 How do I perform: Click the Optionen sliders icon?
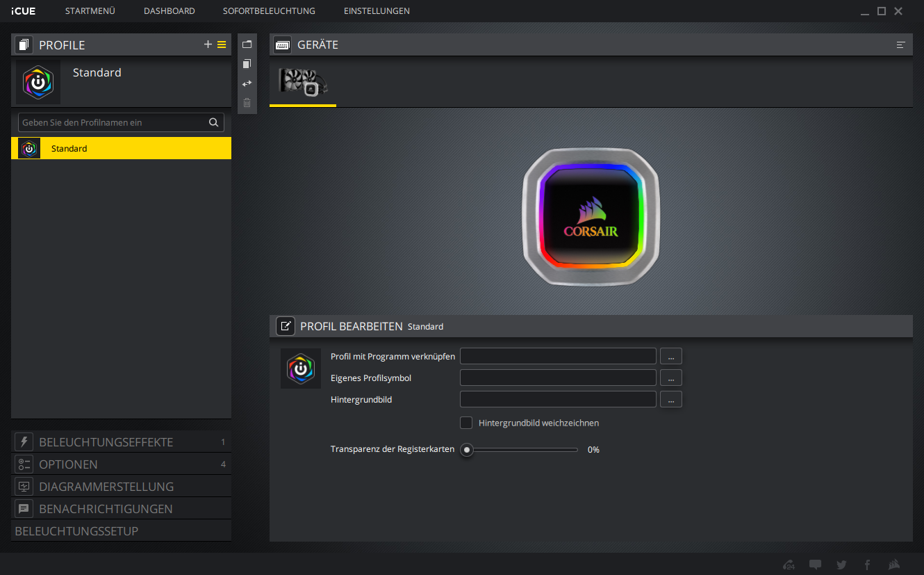(x=24, y=464)
